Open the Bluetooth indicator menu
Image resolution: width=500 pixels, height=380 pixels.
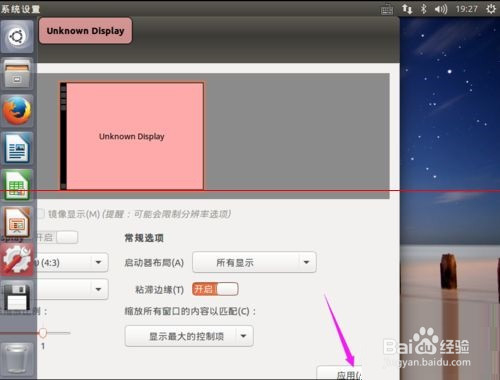[x=423, y=9]
